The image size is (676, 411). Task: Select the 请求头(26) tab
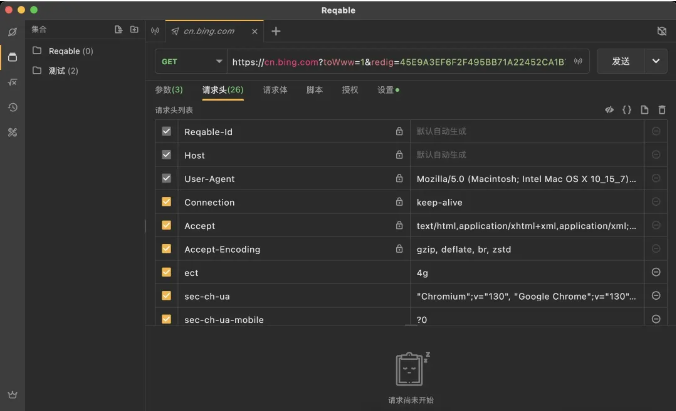point(223,90)
